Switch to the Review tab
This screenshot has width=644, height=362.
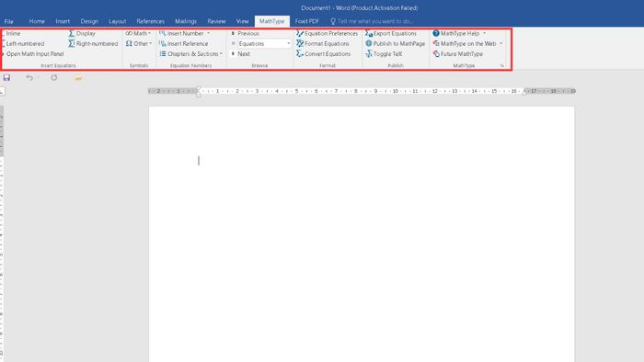click(x=216, y=21)
